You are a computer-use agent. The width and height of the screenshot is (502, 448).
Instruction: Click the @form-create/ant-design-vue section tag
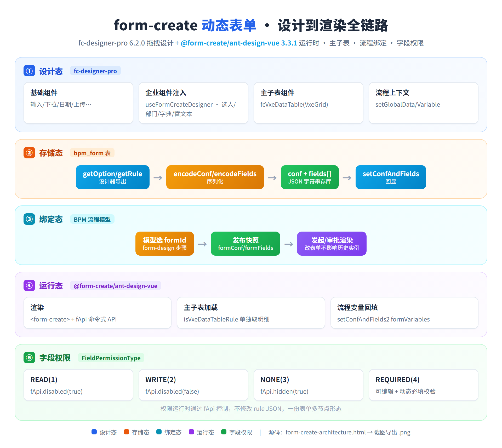(x=115, y=286)
